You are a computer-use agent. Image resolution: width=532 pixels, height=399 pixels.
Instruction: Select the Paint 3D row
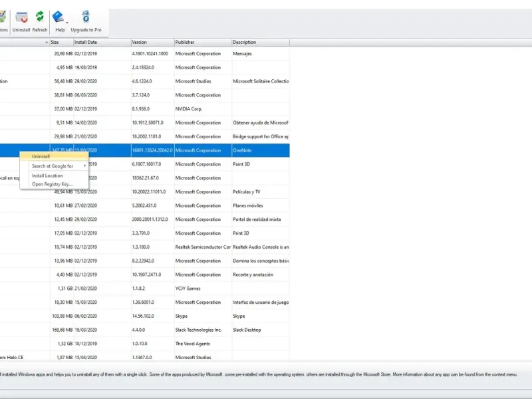coord(241,164)
